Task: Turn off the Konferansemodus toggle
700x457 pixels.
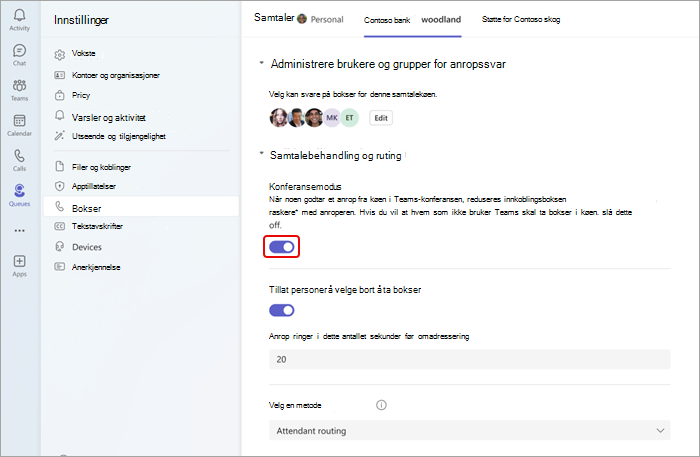Action: [x=281, y=247]
